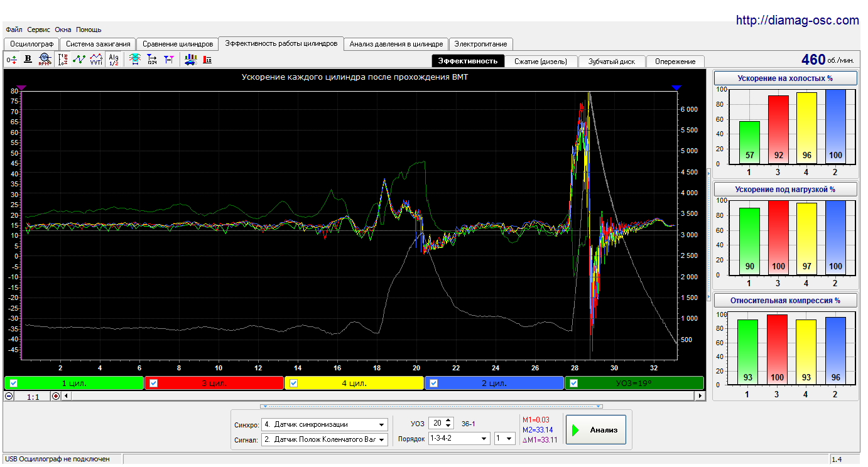The image size is (868, 467).
Task: Click the VVTi toolbar icon
Action: click(x=96, y=60)
